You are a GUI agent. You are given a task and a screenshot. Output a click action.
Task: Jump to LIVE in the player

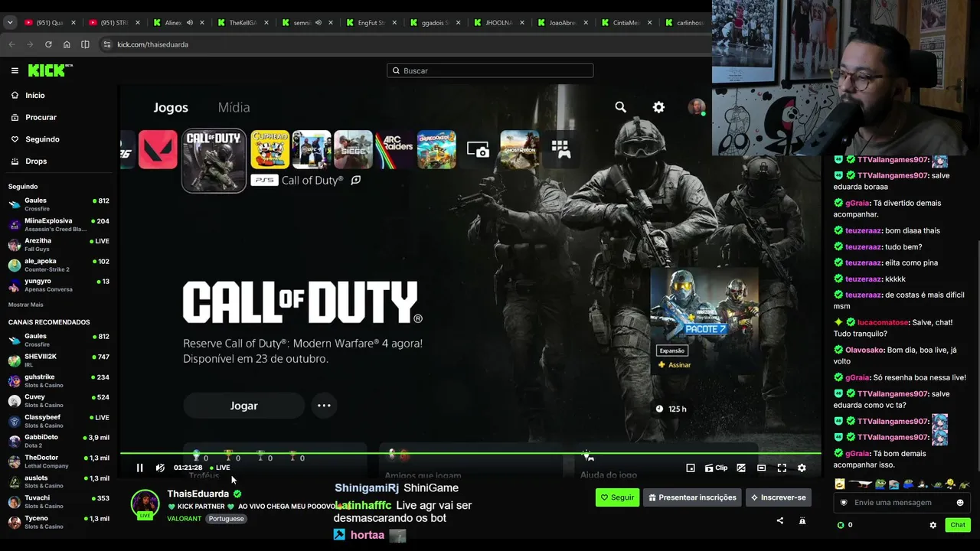[x=220, y=468]
